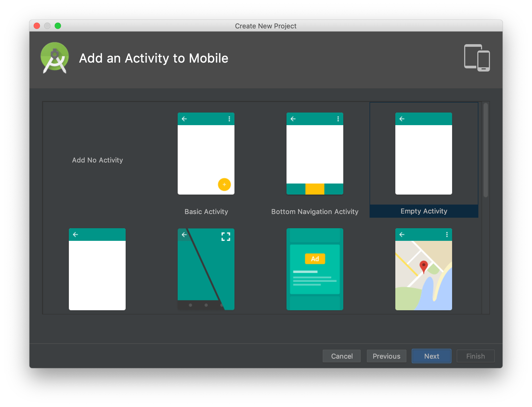Select the Add No Activity option
Screen dimensions: 532x407
(97, 160)
